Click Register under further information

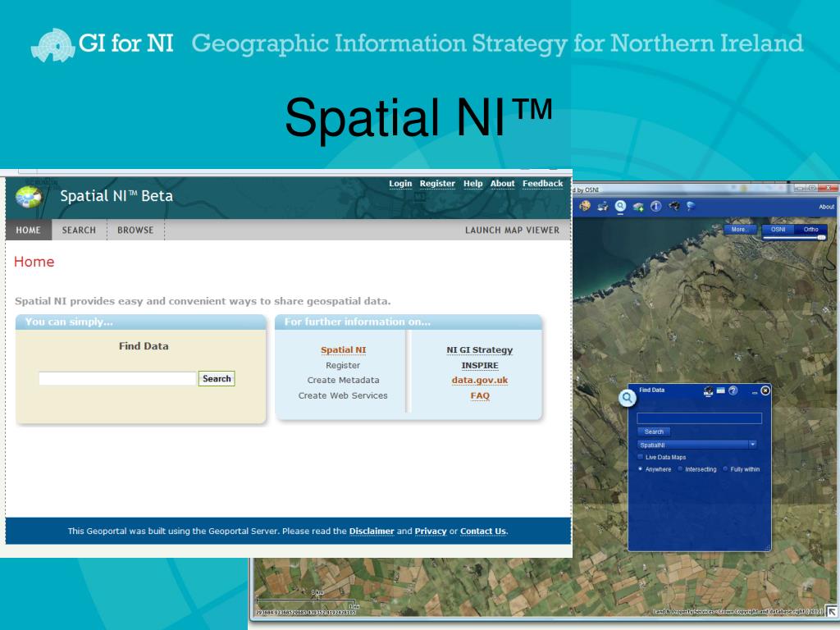pos(343,365)
